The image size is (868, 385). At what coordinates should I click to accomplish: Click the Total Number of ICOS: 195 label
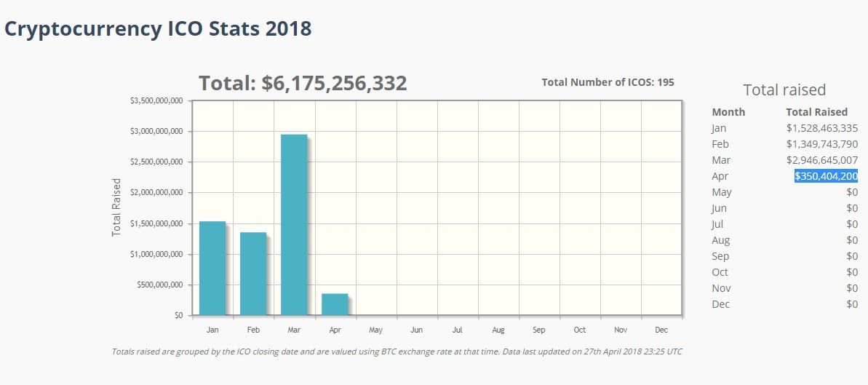[608, 82]
